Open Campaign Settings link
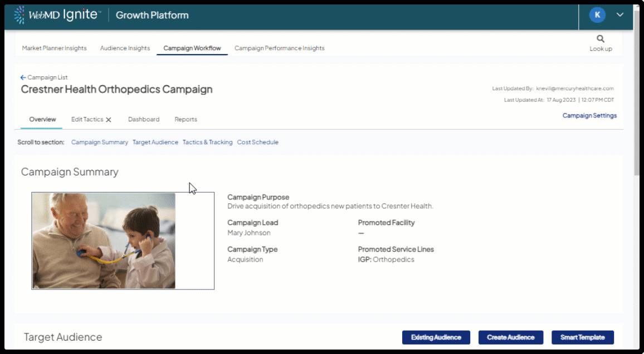Viewport: 644px width, 354px height. (589, 116)
